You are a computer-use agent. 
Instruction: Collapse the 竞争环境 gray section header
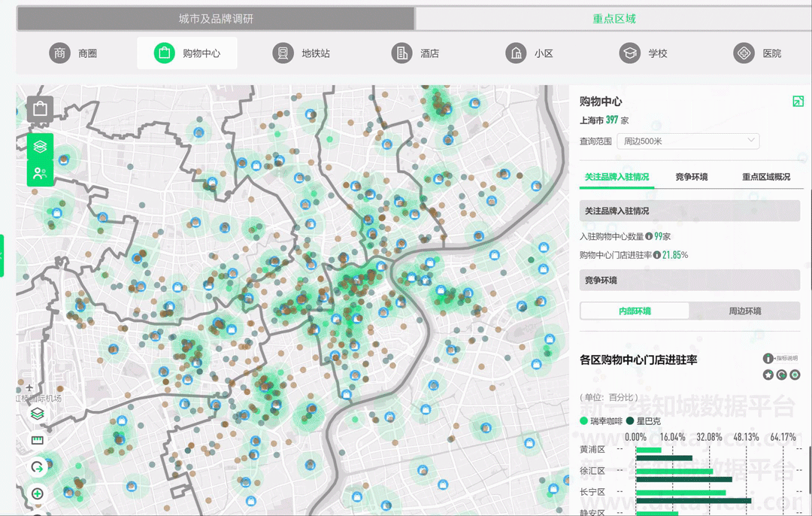coord(689,281)
